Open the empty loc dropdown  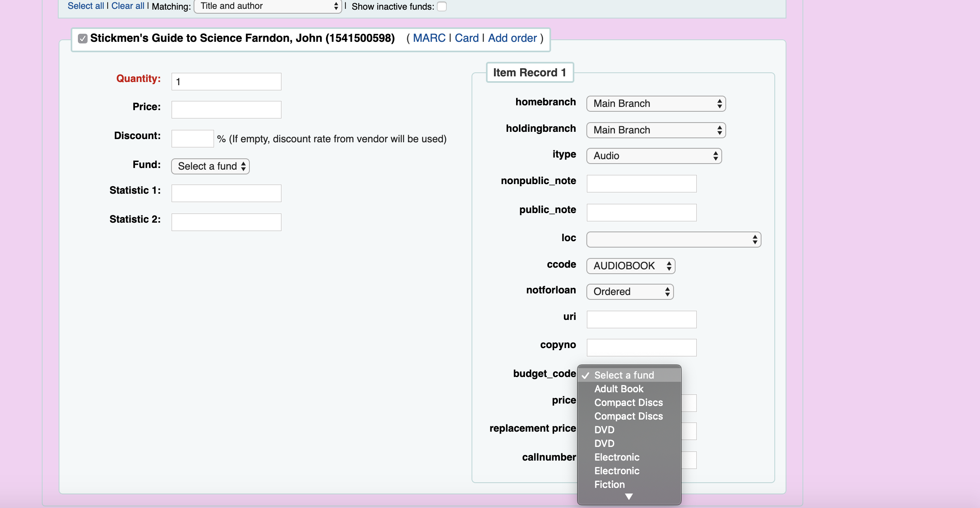click(674, 240)
